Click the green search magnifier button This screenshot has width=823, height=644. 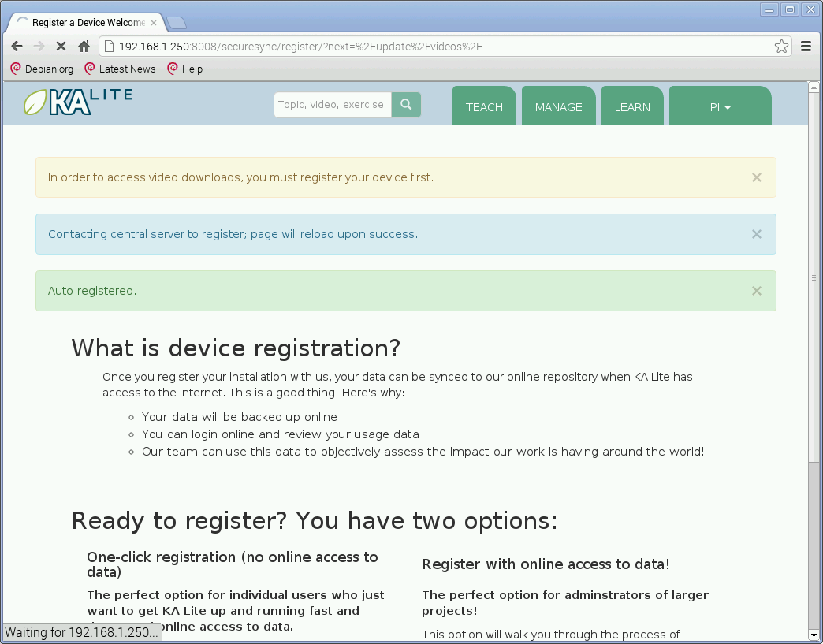tap(406, 105)
